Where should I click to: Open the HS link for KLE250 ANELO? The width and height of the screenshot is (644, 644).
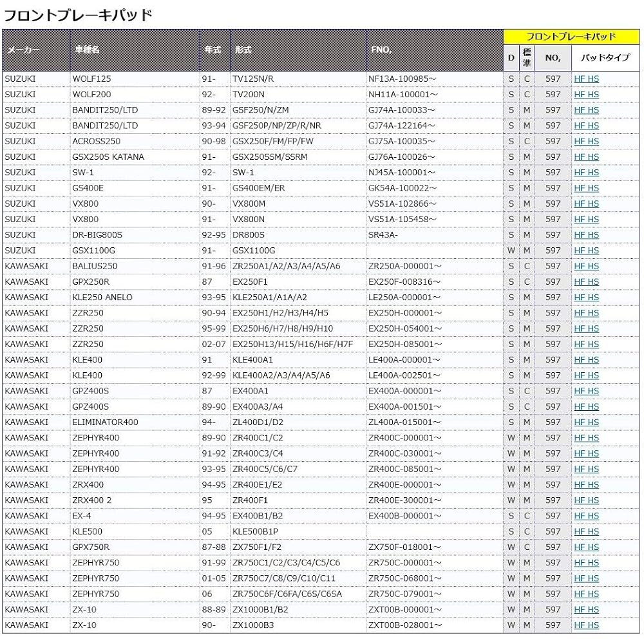592,298
